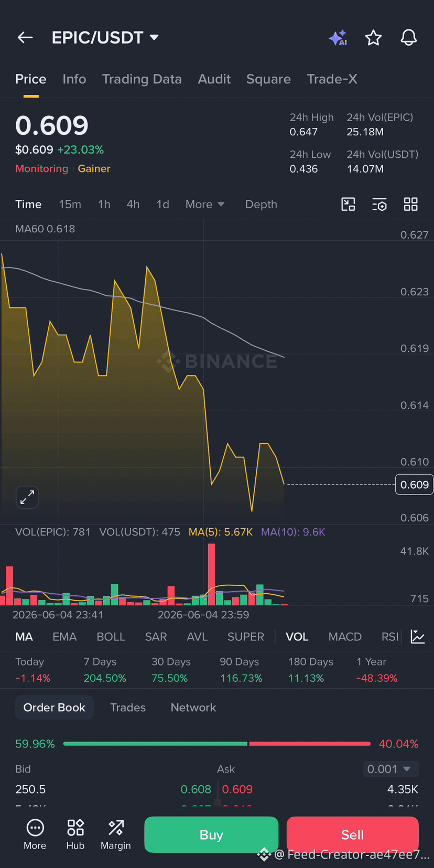Image resolution: width=434 pixels, height=868 pixels.
Task: Tap the back arrow icon
Action: (x=25, y=38)
